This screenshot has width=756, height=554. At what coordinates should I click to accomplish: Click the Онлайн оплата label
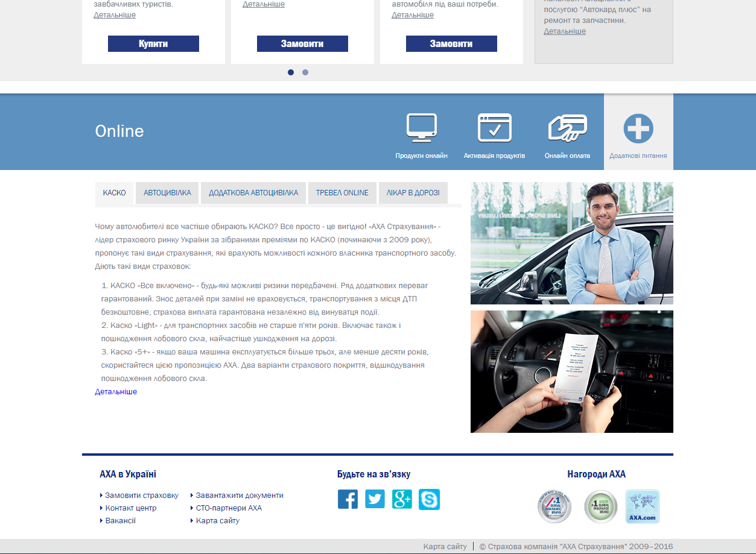pyautogui.click(x=567, y=156)
